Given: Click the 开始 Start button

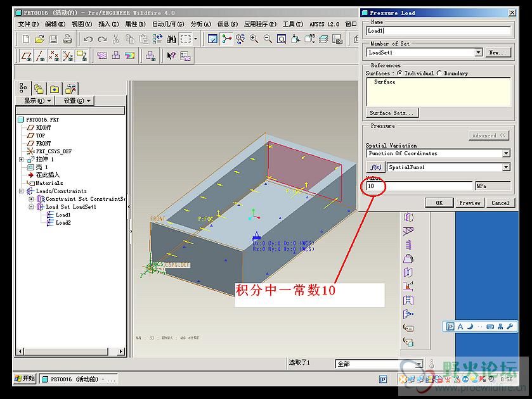Looking at the screenshot, I should tap(25, 378).
